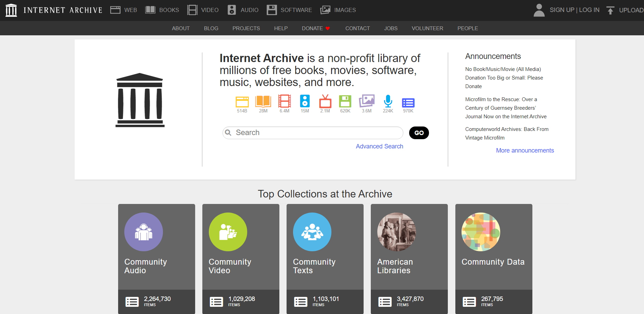
Task: Select the green floppy icon showing 620K
Action: click(x=345, y=101)
